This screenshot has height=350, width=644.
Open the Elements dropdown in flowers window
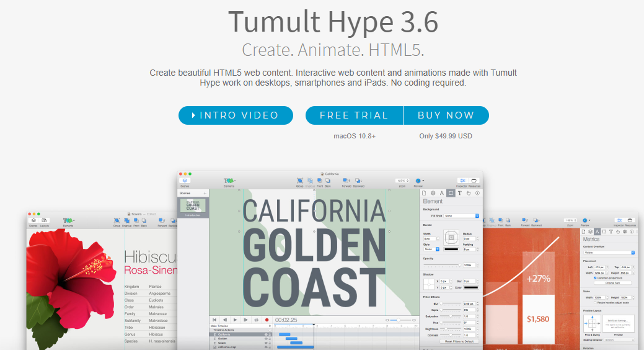coord(68,221)
